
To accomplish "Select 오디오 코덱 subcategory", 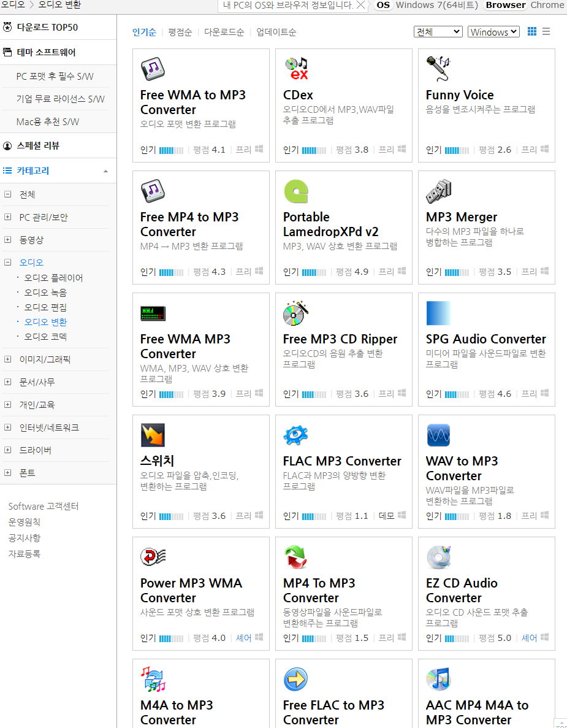I will 45,337.
